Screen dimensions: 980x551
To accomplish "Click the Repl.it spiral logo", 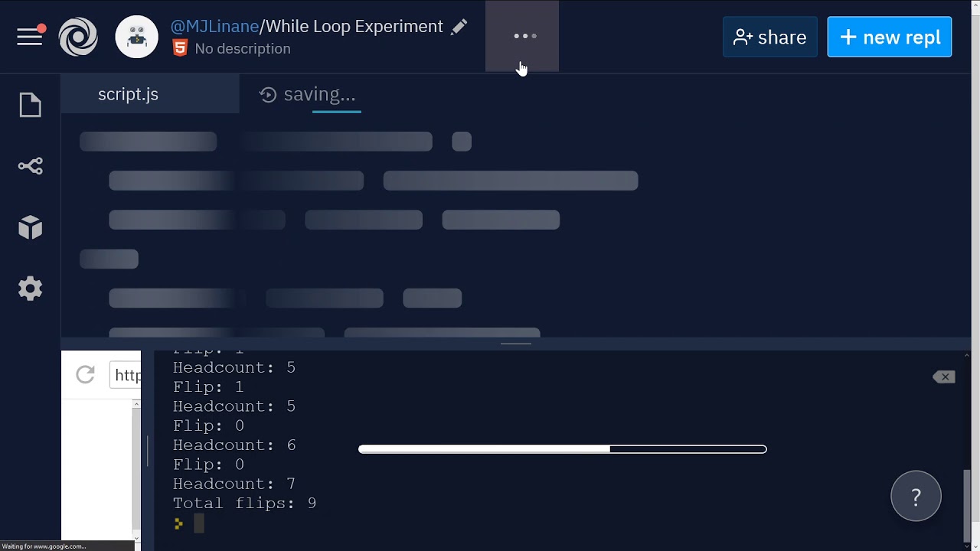I will 78,37.
